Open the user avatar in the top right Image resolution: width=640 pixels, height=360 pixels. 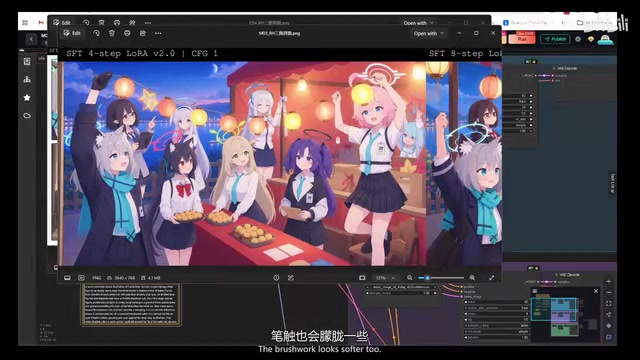[605, 39]
